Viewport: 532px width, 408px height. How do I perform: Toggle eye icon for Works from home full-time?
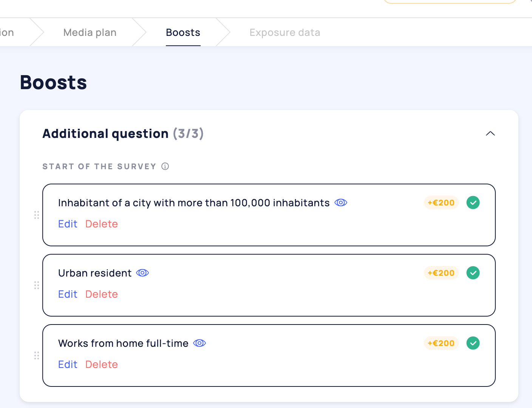point(199,343)
